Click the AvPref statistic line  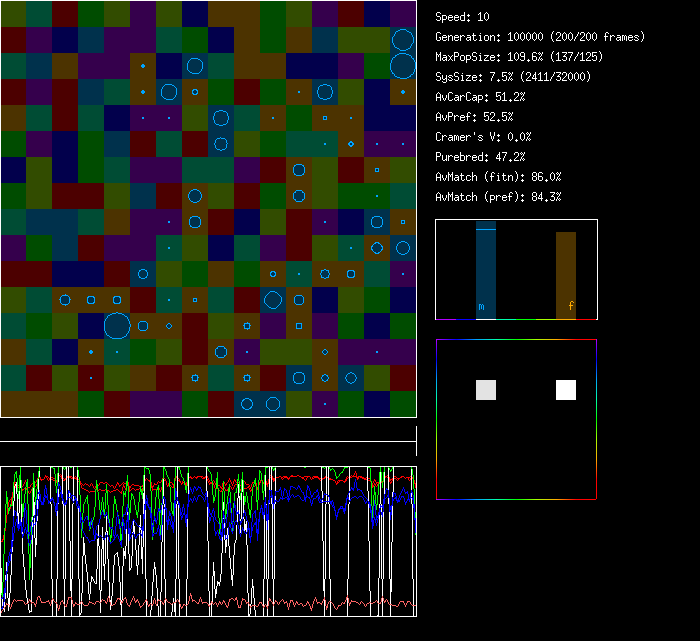pos(475,117)
